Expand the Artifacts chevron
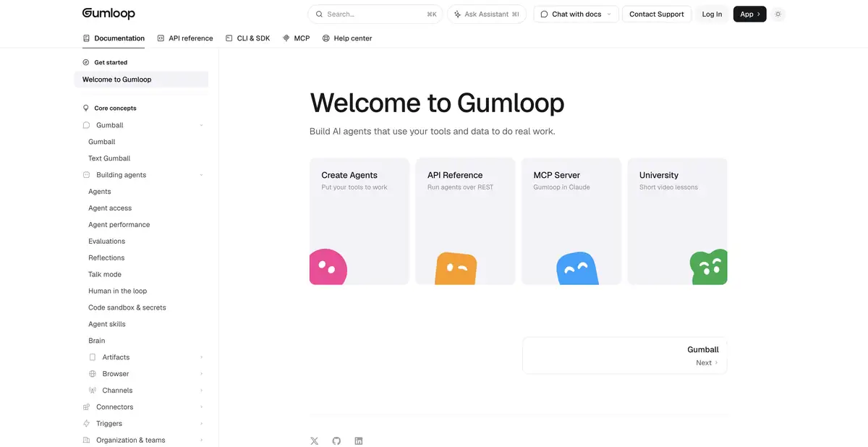 click(x=201, y=357)
